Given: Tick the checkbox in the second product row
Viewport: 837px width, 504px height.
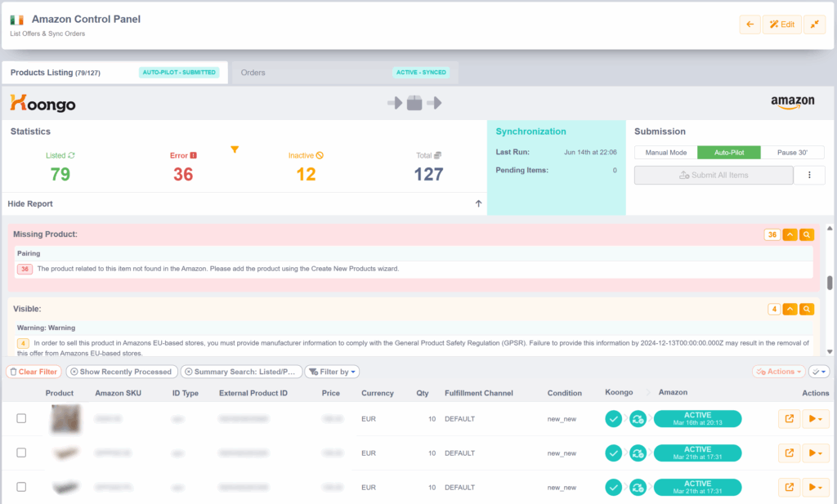Looking at the screenshot, I should tap(21, 453).
